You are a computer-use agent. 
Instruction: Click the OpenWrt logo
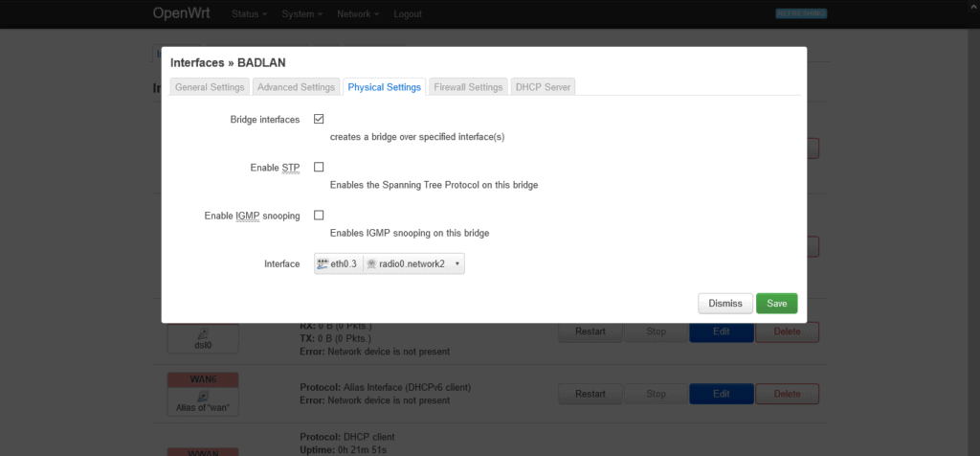(x=181, y=13)
